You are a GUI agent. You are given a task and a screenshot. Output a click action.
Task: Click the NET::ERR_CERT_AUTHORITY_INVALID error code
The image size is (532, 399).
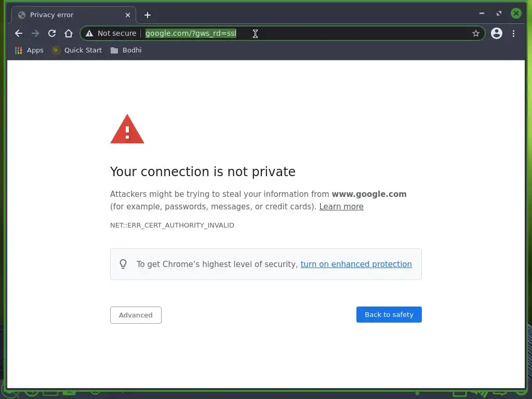tap(172, 225)
